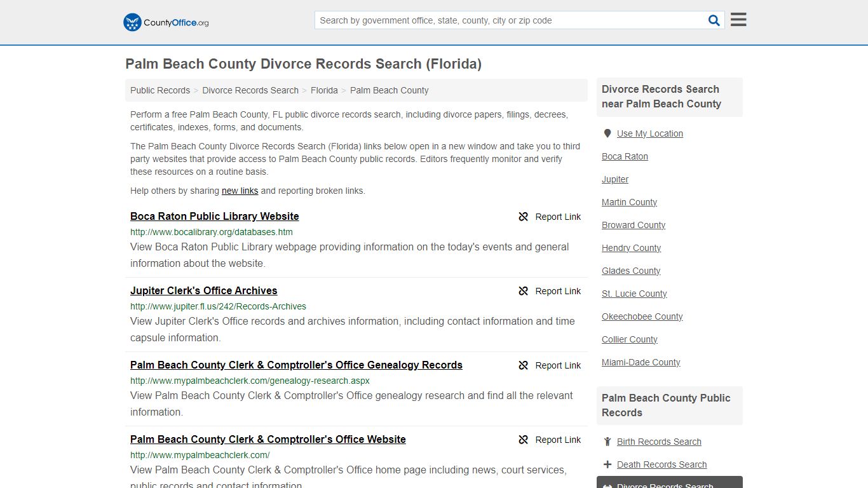
Task: Click the broken-link icon for Jupiter Clerk's Office
Action: (524, 291)
